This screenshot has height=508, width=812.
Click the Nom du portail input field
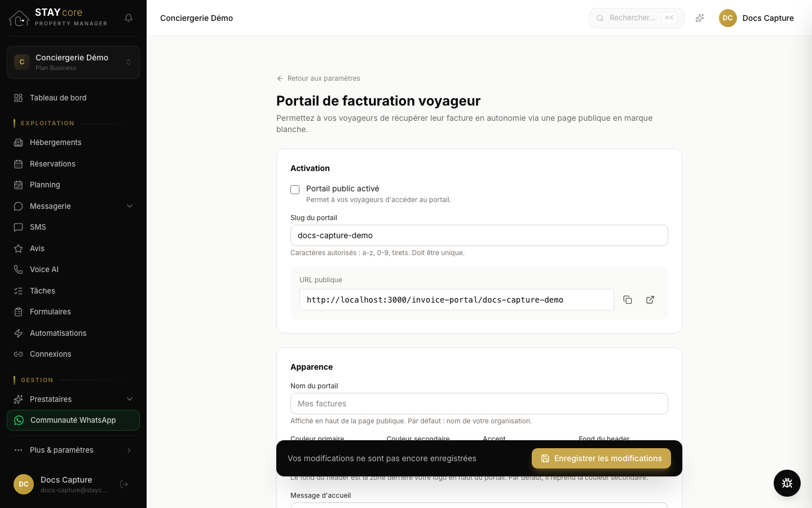pyautogui.click(x=479, y=404)
